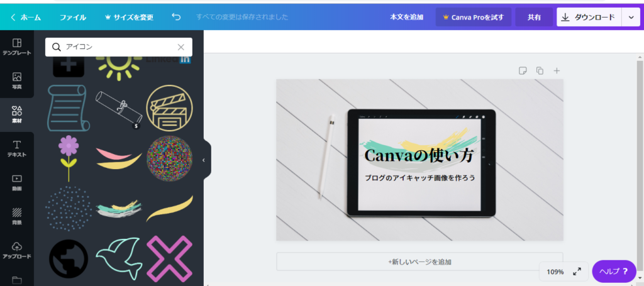The height and width of the screenshot is (286, 644).
Task: Select the black globe graphic
Action: tap(69, 259)
